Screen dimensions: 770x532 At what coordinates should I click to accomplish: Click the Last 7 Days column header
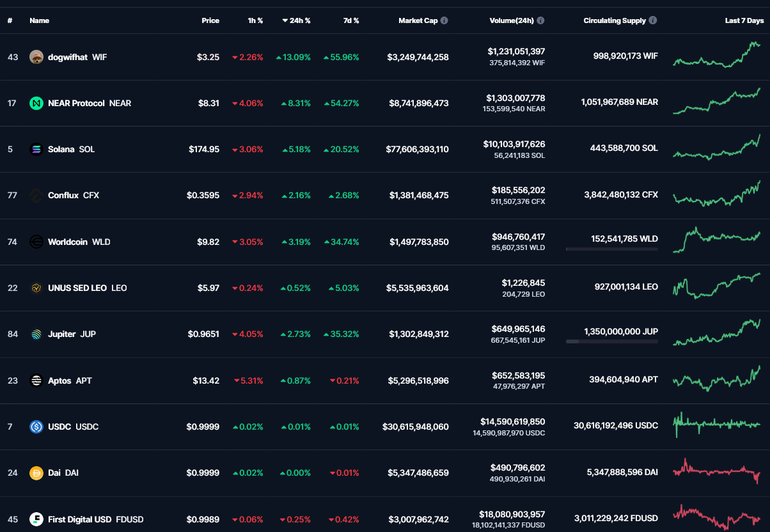coord(744,20)
